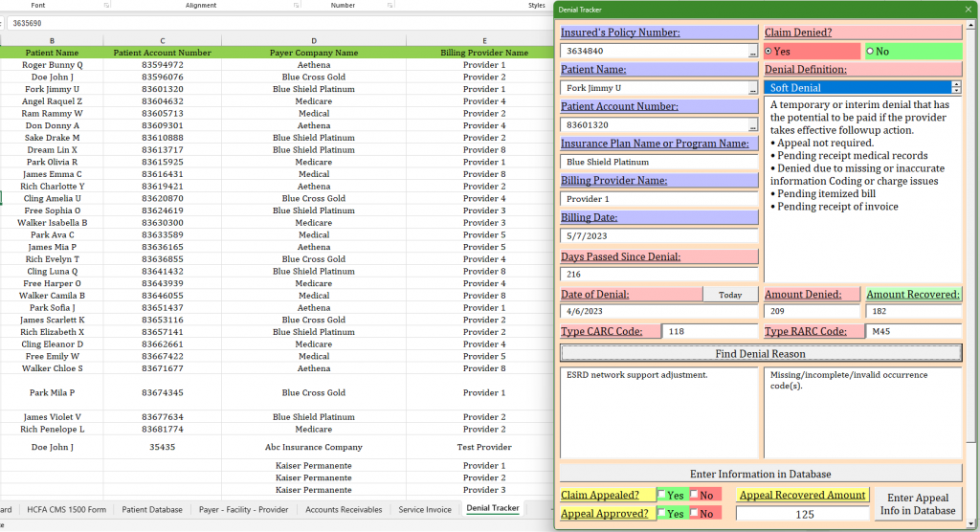Go to the Service Invoice sheet tab
Viewport: 980px width, 532px height.
[425, 509]
